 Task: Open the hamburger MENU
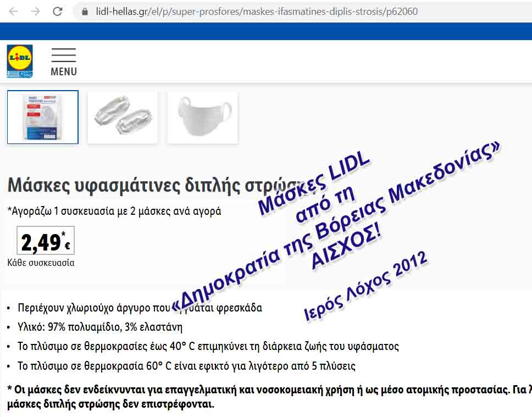pos(64,62)
